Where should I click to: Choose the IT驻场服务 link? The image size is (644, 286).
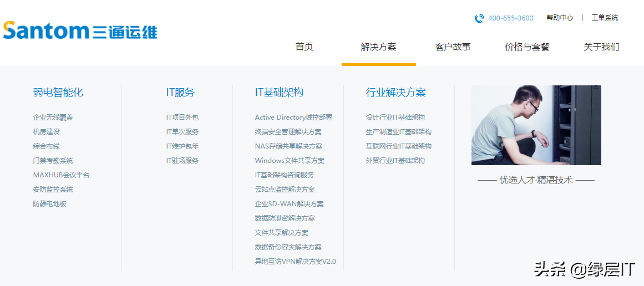[182, 161]
